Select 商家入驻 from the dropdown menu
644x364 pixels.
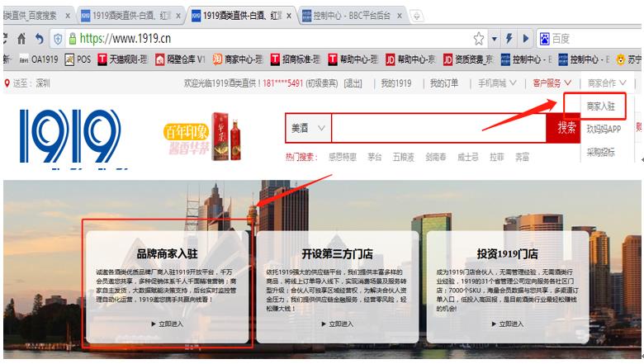pos(600,106)
